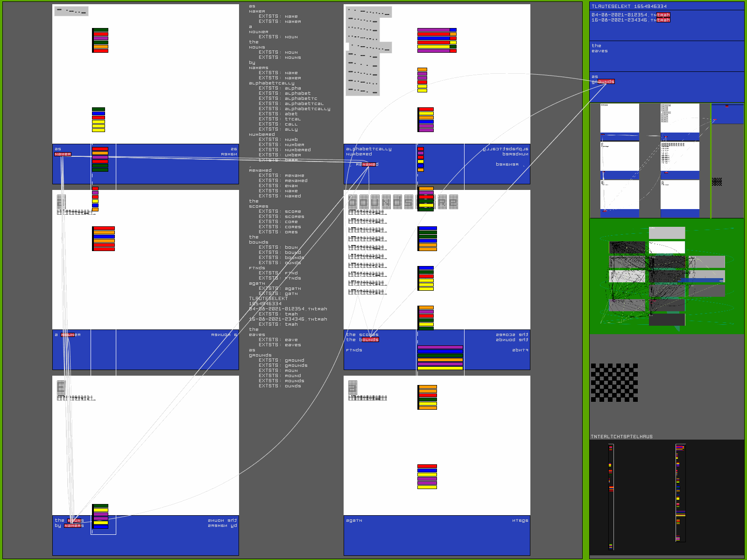Pick the wide purple bar in the scores strip
The width and height of the screenshot is (747, 560).
tap(440, 347)
